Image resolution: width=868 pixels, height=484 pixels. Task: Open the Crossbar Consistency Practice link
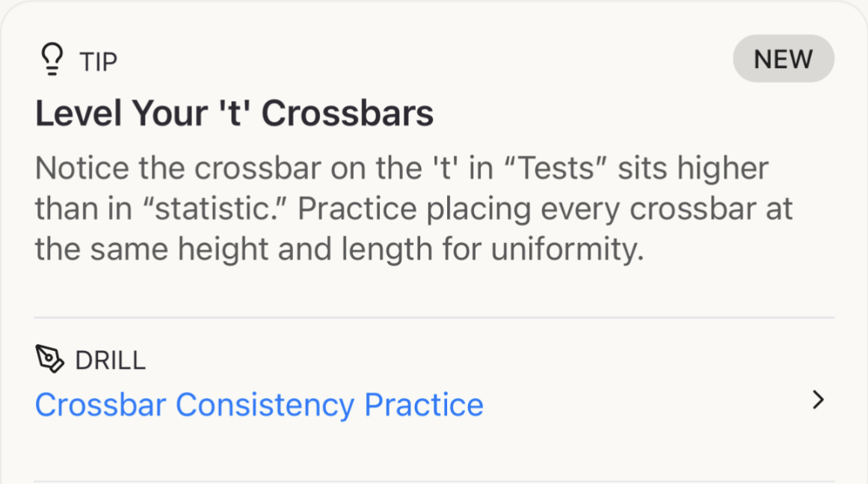[x=259, y=405]
